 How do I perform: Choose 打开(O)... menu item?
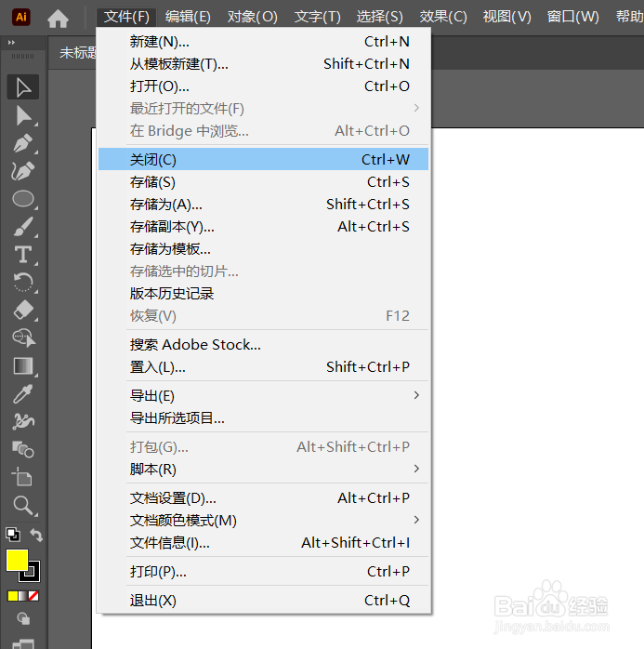click(263, 86)
